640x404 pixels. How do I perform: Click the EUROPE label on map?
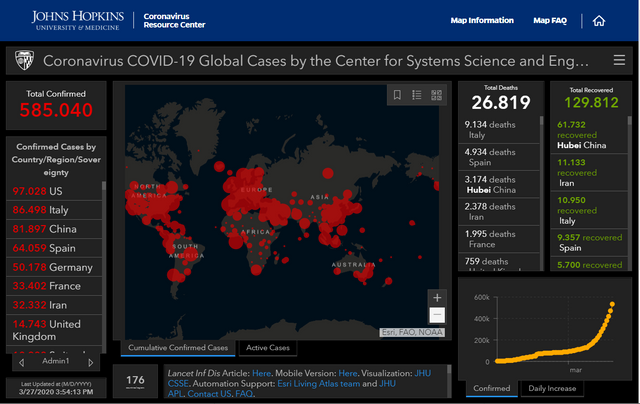pyautogui.click(x=257, y=190)
